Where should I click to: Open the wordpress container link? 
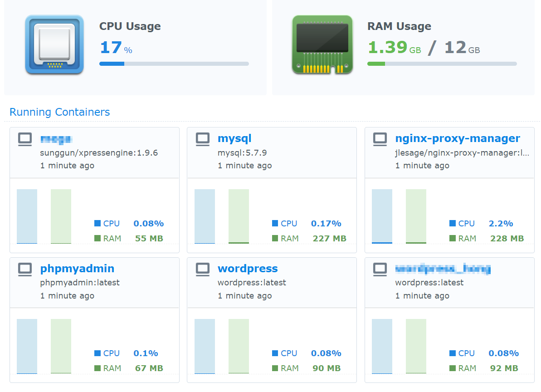248,269
